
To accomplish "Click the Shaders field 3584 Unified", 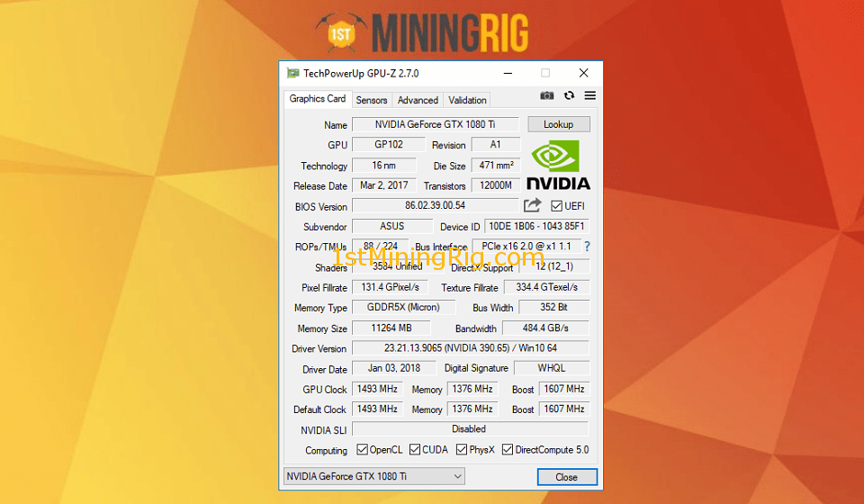I will tap(397, 266).
